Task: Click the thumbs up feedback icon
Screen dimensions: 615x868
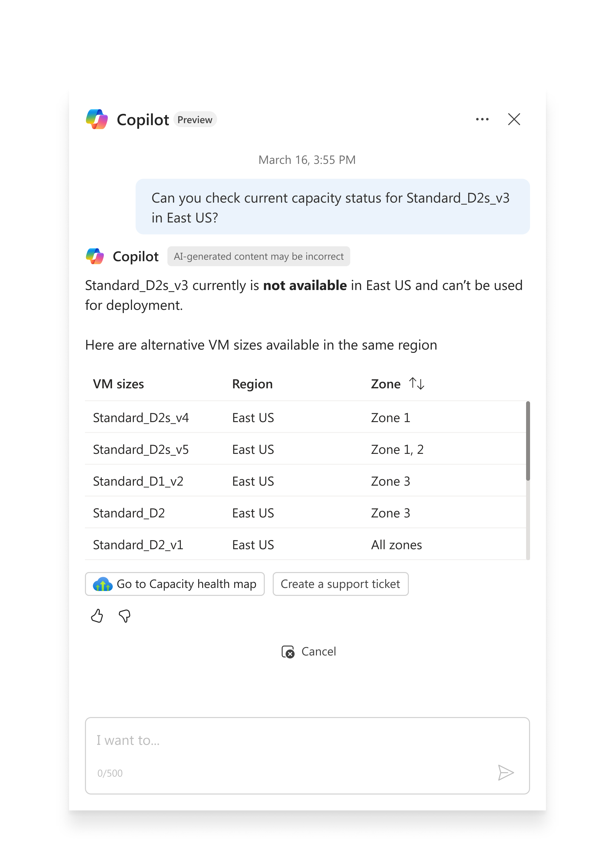Action: click(97, 616)
